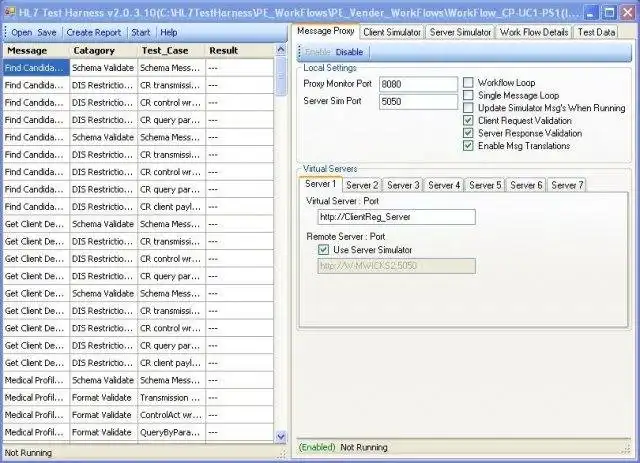Open a workflow file with Open
Image resolution: width=640 pixels, height=463 pixels.
click(22, 32)
